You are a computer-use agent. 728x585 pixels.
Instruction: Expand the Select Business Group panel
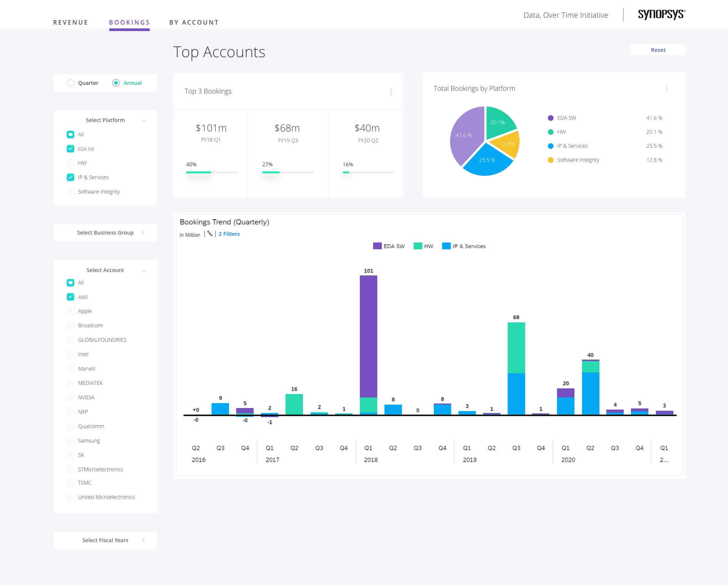[x=143, y=233]
